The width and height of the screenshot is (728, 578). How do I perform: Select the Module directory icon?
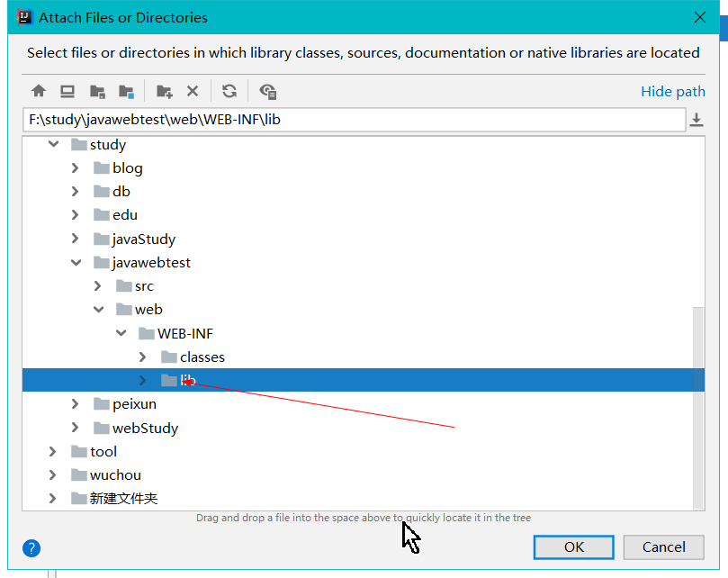click(126, 92)
